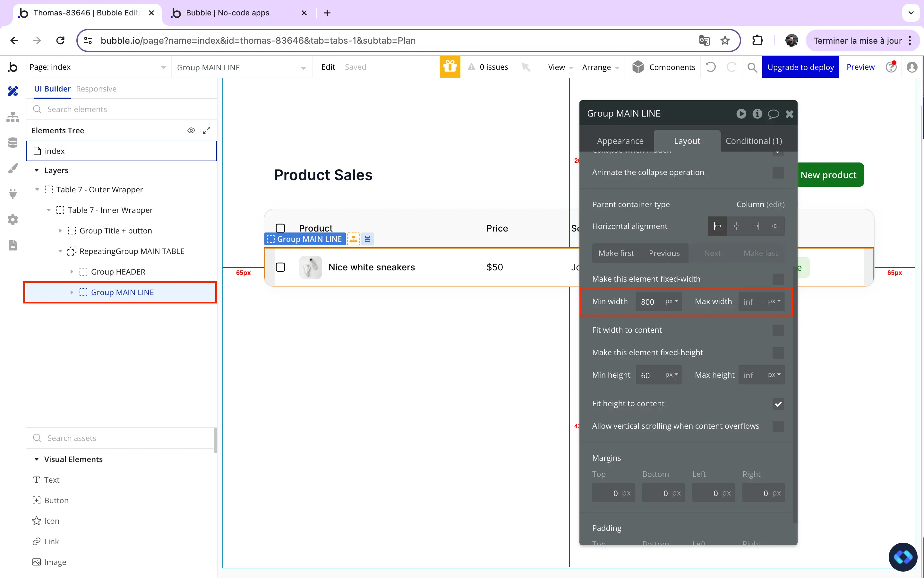Collapse the Layers section
Viewport: 924px width, 578px height.
coord(37,170)
